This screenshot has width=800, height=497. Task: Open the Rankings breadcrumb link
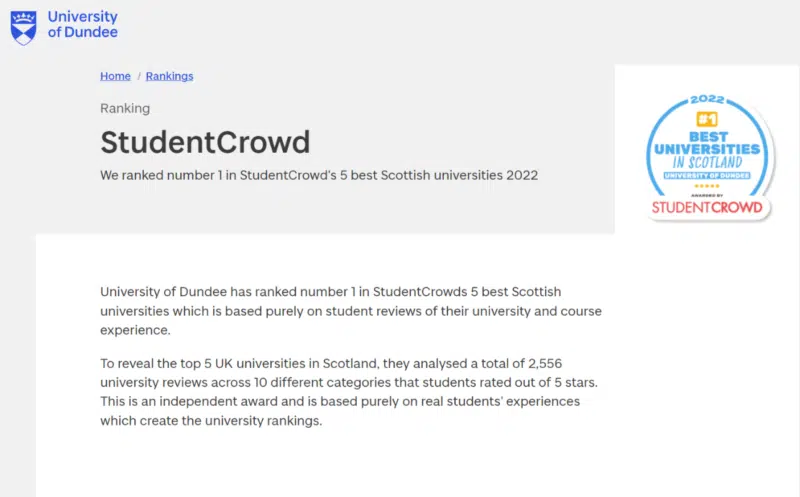(x=169, y=76)
